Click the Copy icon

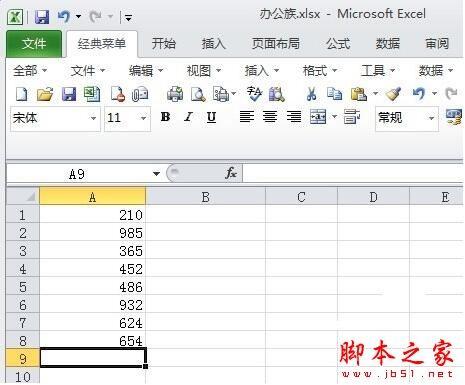point(334,94)
